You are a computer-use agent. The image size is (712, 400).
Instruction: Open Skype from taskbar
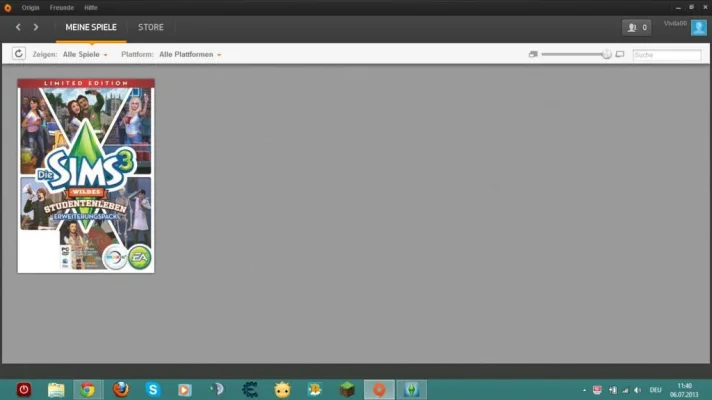153,390
